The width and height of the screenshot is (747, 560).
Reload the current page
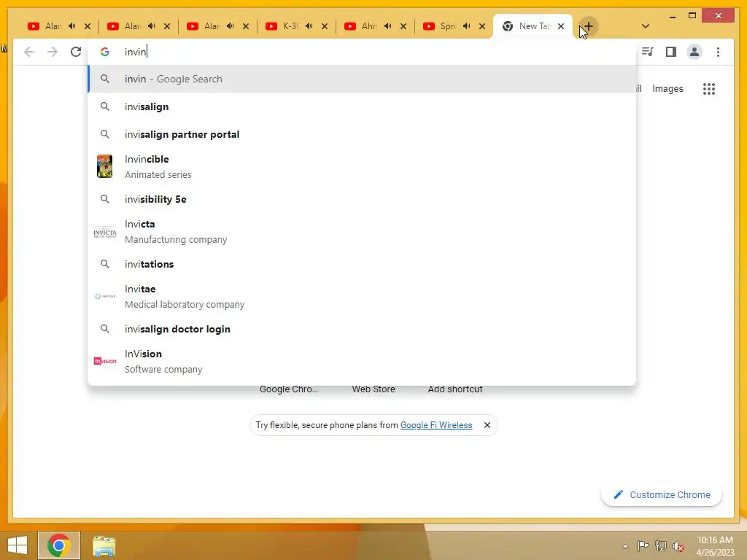coord(76,52)
